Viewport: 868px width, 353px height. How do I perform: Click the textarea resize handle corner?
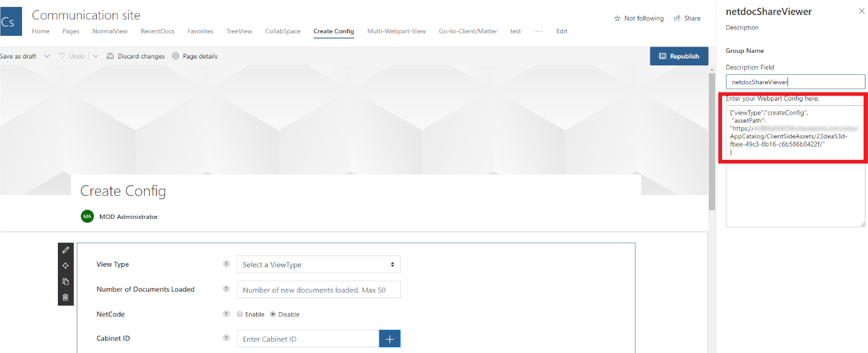pyautogui.click(x=862, y=225)
